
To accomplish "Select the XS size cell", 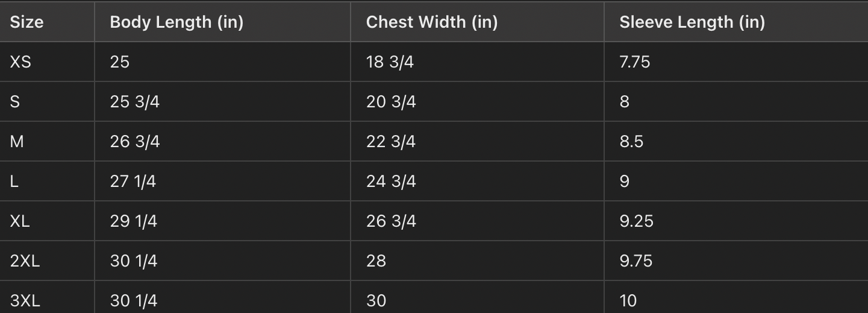I will tap(20, 62).
